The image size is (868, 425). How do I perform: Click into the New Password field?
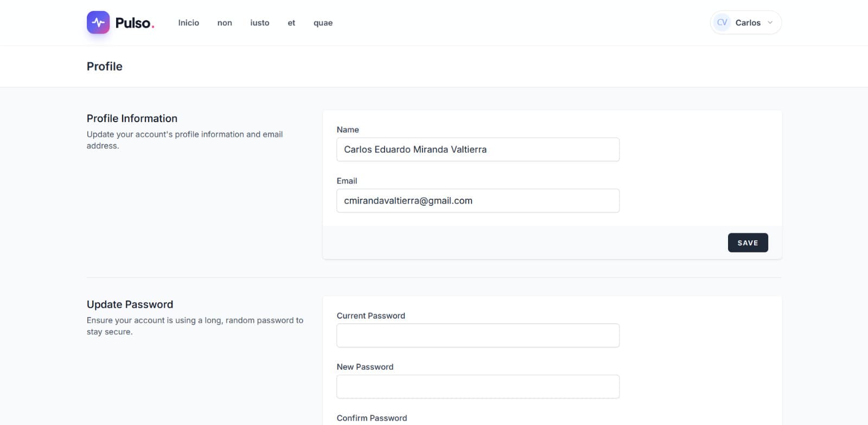coord(478,386)
